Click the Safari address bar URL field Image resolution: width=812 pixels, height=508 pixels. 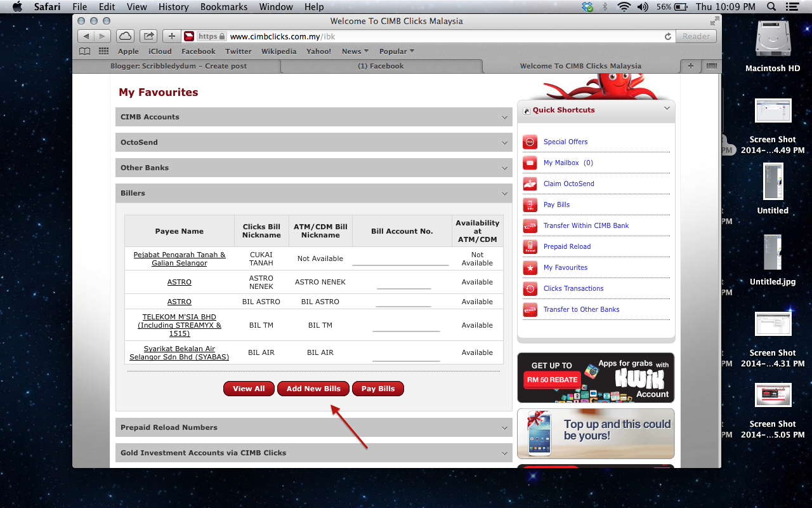click(x=428, y=36)
